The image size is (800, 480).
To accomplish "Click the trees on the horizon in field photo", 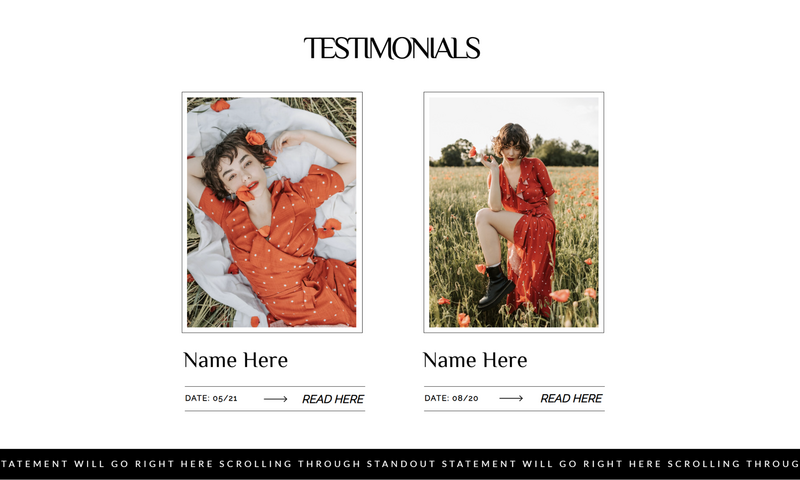I will (513, 153).
